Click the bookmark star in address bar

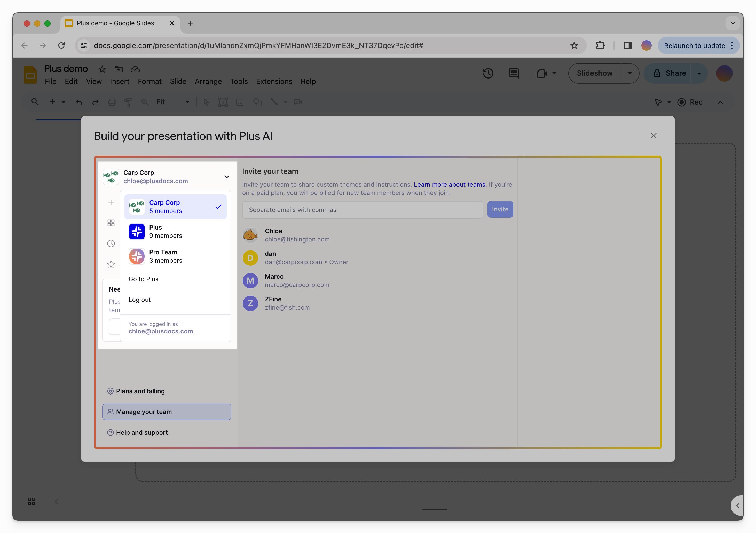574,45
